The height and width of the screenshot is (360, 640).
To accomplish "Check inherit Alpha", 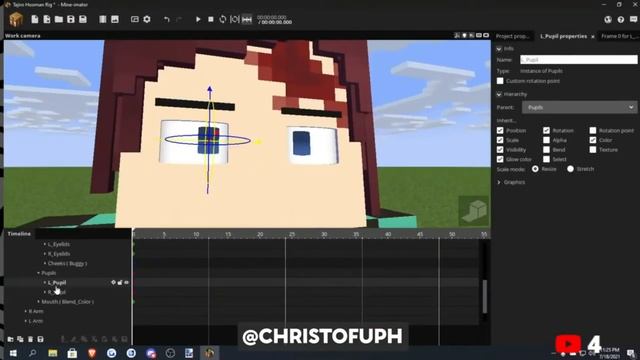I will point(547,140).
